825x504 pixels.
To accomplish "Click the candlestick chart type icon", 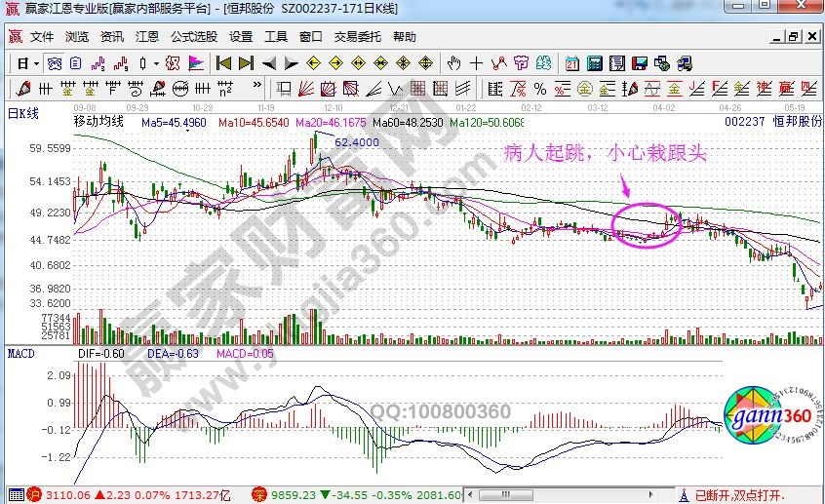I will (x=143, y=63).
